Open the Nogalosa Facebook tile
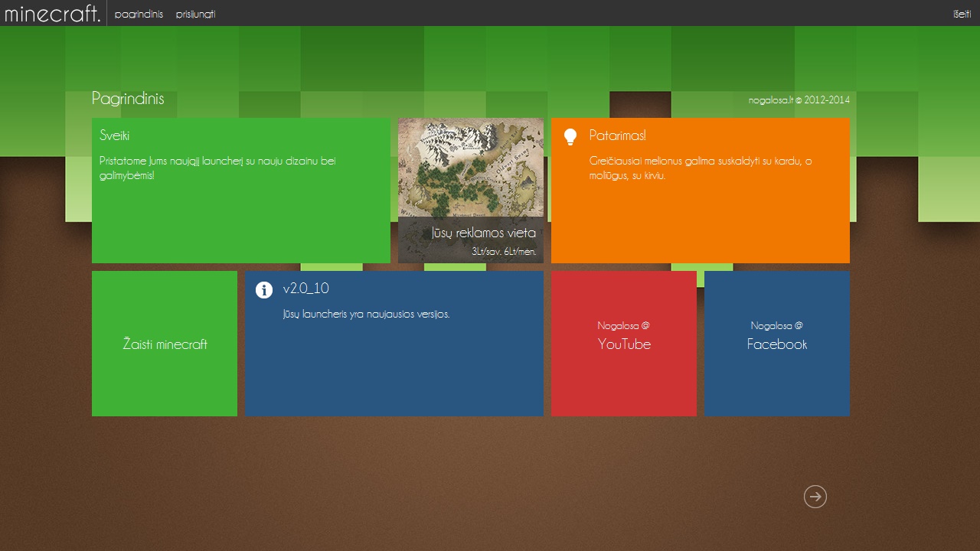The image size is (980, 551). 777,344
